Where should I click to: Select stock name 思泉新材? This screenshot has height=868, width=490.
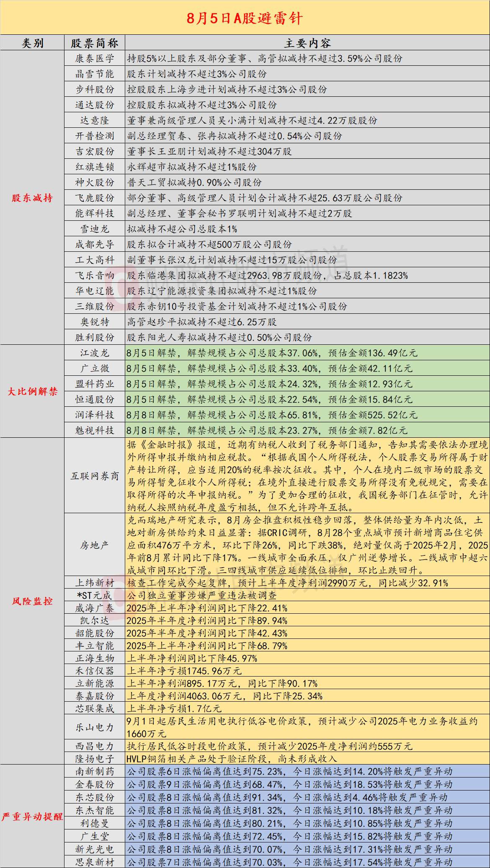pyautogui.click(x=95, y=862)
